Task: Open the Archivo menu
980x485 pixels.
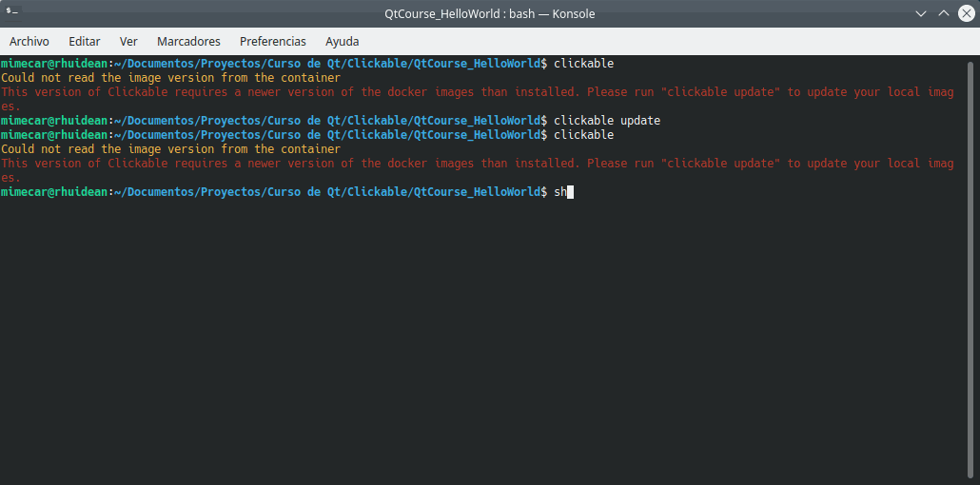Action: tap(29, 41)
